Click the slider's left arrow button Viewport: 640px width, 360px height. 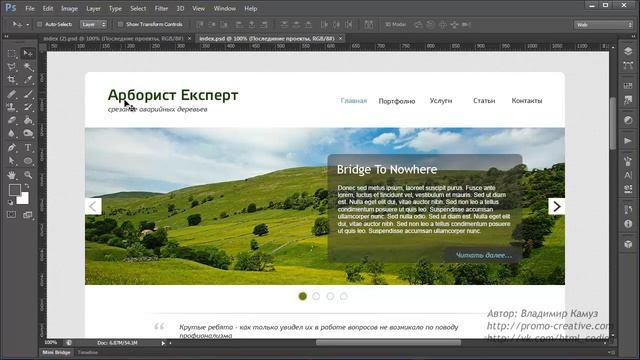[93, 207]
